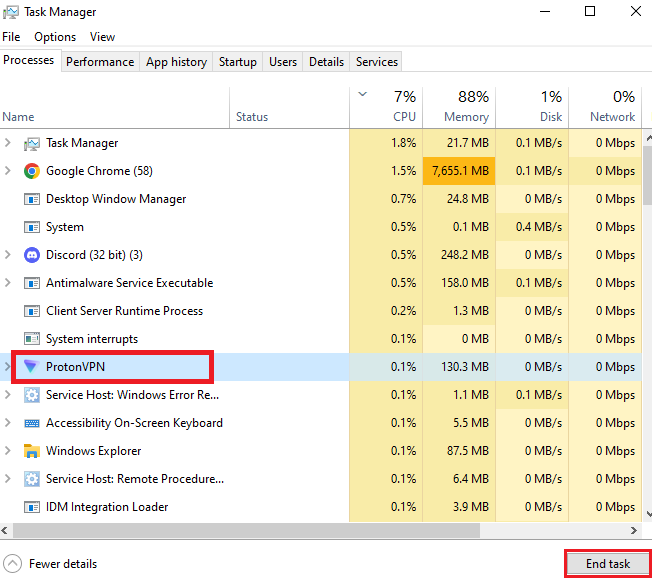Click the Task Manager process icon
Screen dimensions: 652x578
point(31,143)
